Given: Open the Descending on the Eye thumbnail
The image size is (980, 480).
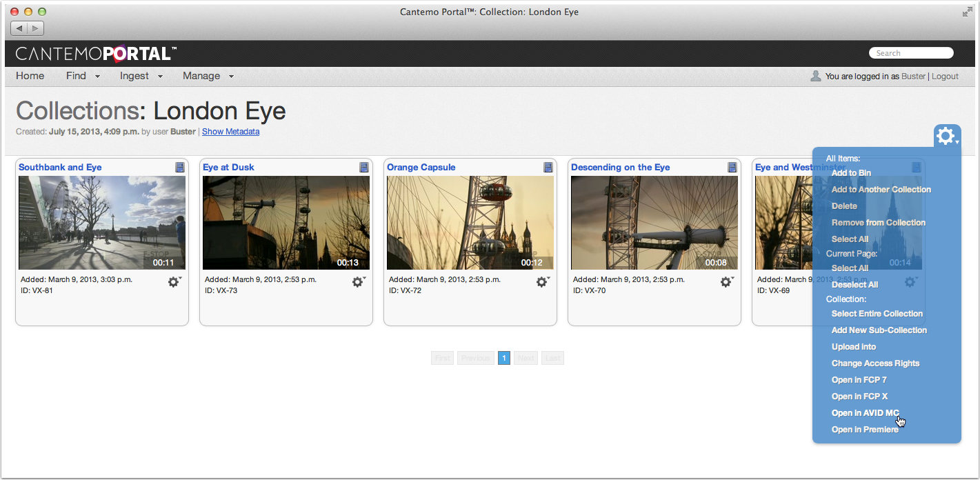Looking at the screenshot, I should pyautogui.click(x=654, y=223).
